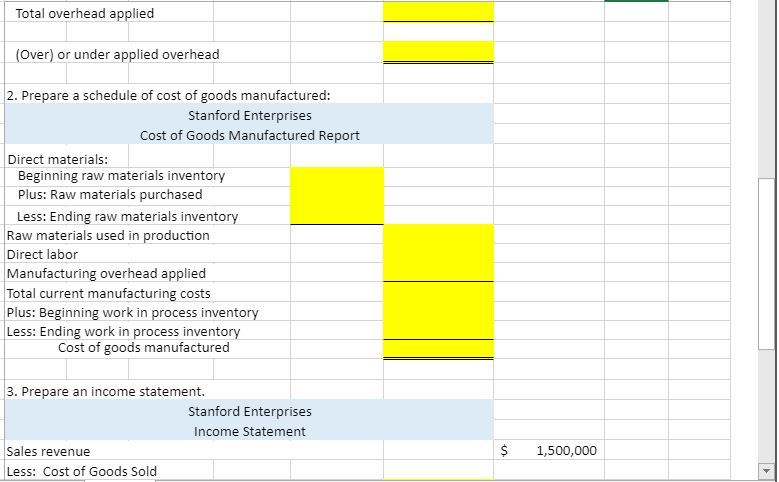The height and width of the screenshot is (482, 779).
Task: Select 'Less: Ending work in process inventory' label
Action: [123, 331]
